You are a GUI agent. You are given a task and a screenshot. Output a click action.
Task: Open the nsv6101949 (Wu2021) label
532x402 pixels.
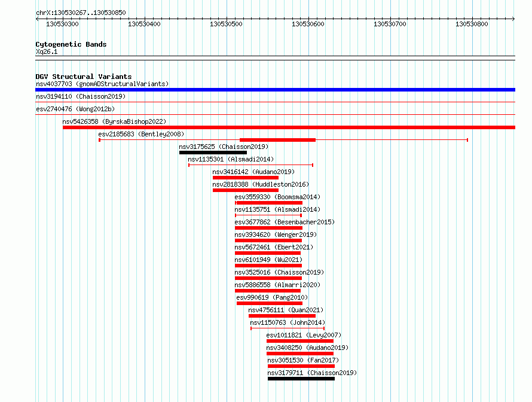coord(268,260)
